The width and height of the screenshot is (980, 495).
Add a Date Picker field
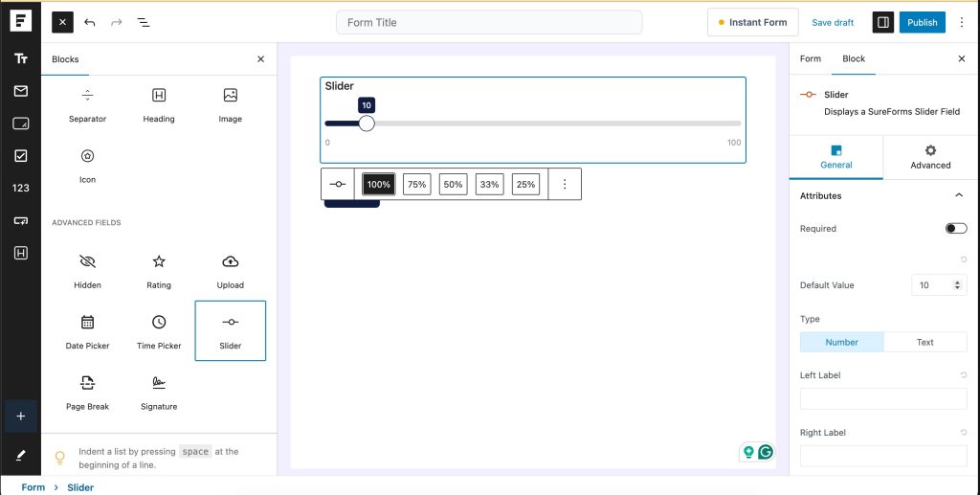pos(88,331)
